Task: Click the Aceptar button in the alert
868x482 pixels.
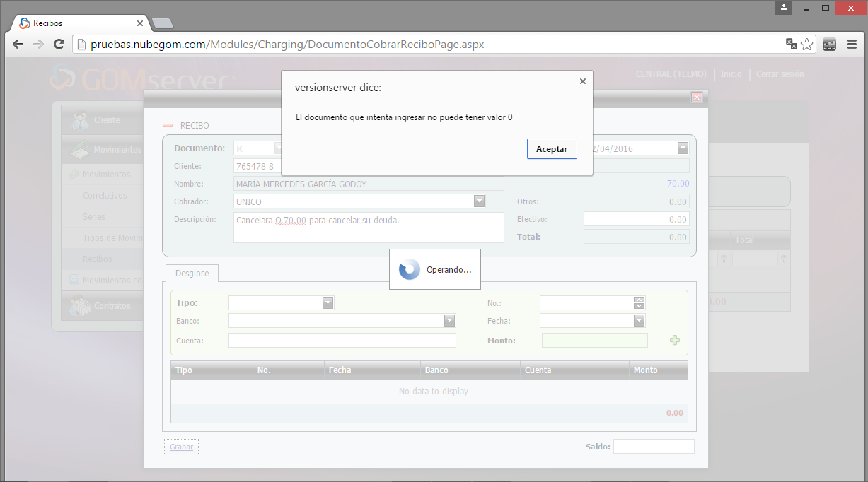Action: [x=551, y=149]
